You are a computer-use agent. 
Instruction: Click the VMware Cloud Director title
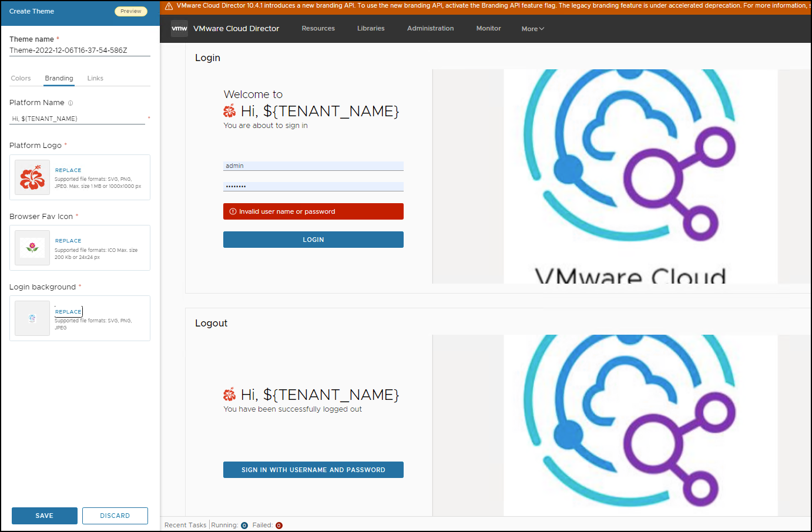(236, 28)
